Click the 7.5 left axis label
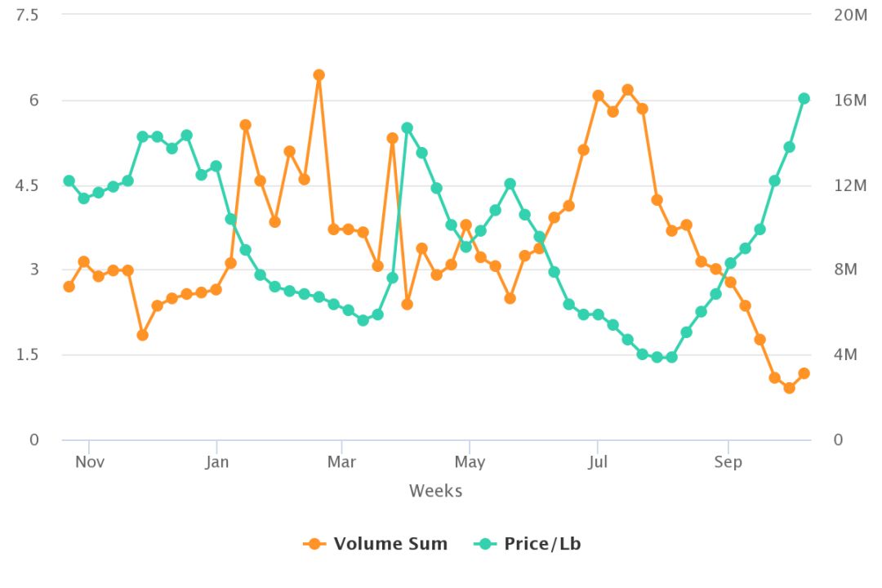The width and height of the screenshot is (882, 588). [x=27, y=16]
